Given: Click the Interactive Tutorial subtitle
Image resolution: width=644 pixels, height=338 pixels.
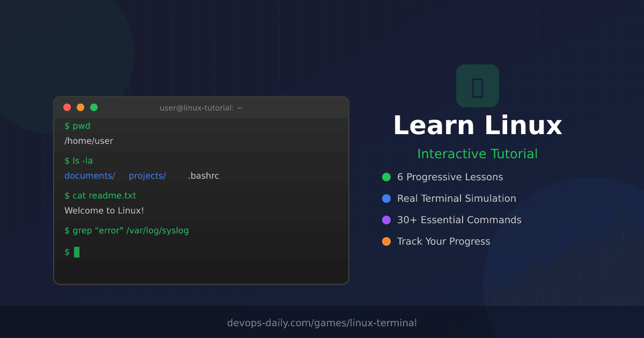Looking at the screenshot, I should [477, 154].
